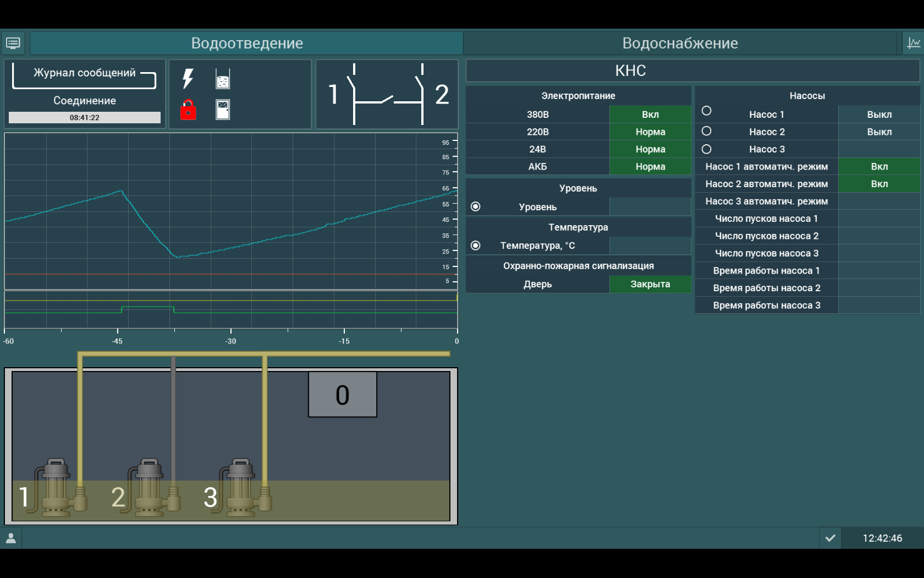Viewport: 924px width, 578px height.
Task: Open Журнал сообщений message log
Action: tap(84, 73)
